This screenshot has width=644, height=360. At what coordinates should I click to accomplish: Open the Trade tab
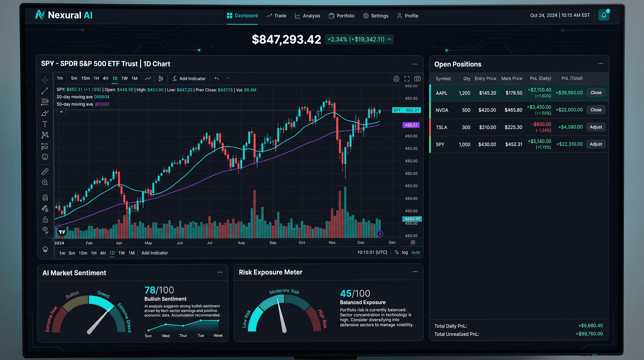[276, 15]
